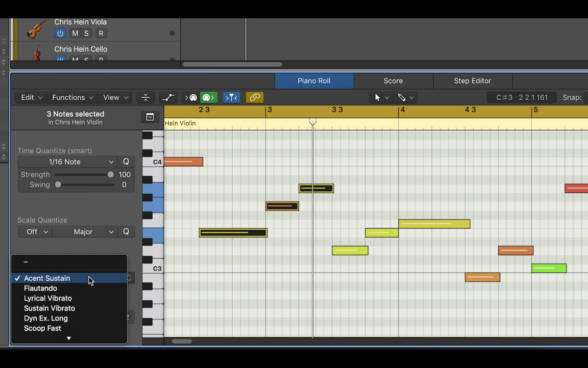Choose Flautando articulation
588x368 pixels.
[69, 288]
